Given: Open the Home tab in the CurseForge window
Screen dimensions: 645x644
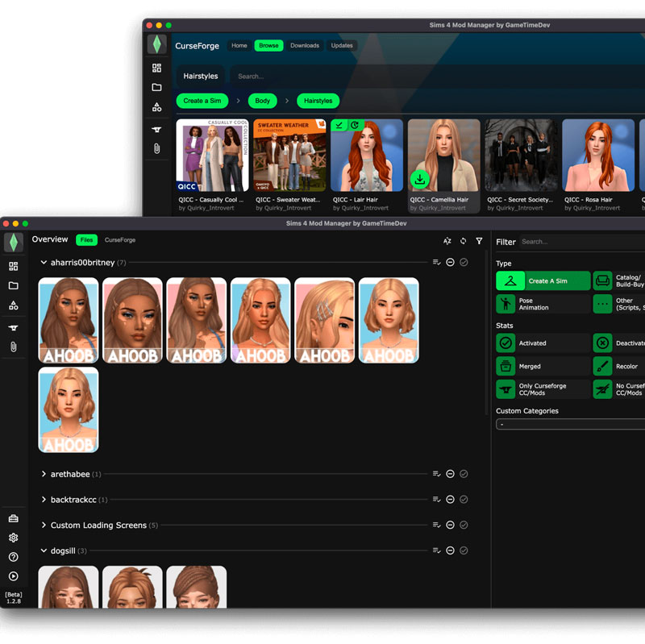Looking at the screenshot, I should pyautogui.click(x=239, y=46).
